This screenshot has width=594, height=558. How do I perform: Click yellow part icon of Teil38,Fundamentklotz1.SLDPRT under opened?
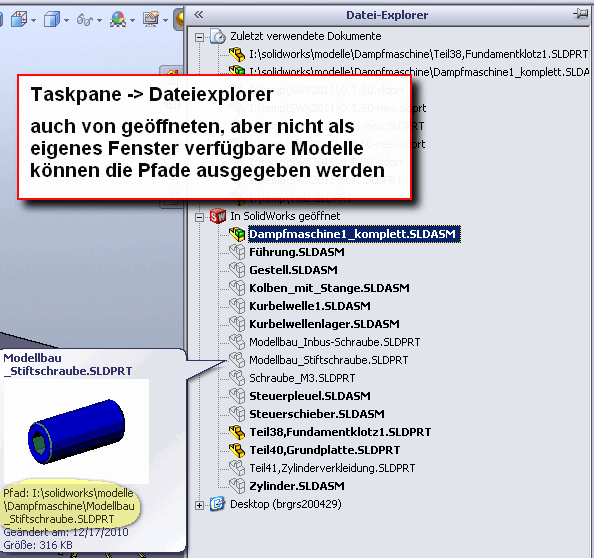pyautogui.click(x=238, y=432)
